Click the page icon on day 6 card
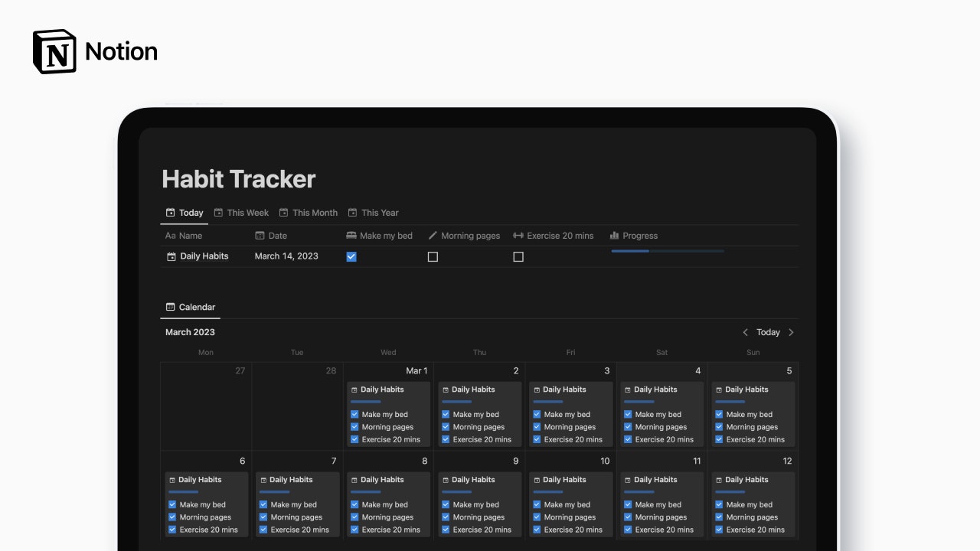Screen dimensions: 980x551 172,480
